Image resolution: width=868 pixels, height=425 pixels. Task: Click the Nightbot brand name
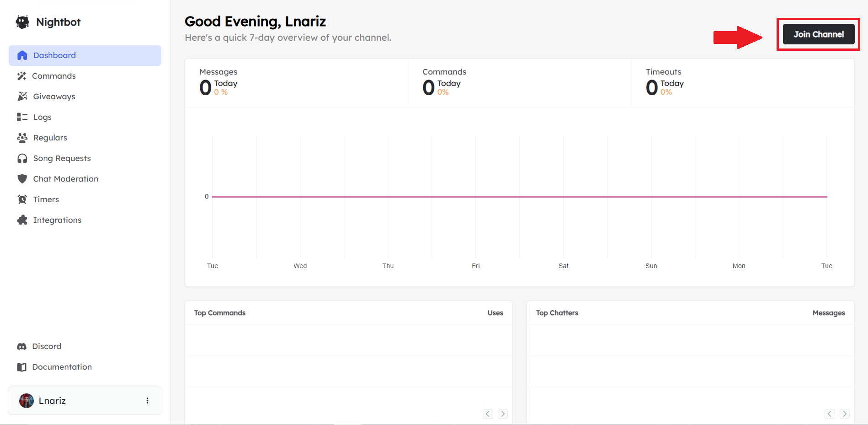[59, 22]
